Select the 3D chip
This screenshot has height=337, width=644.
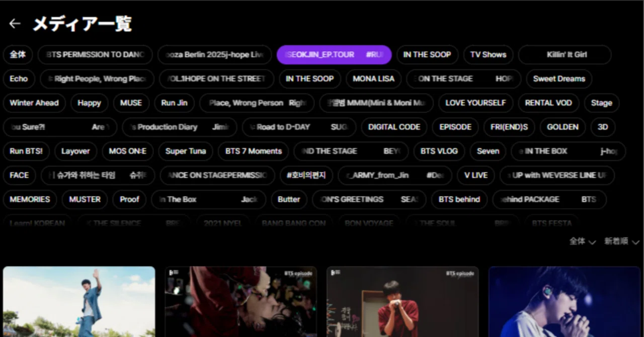(x=603, y=127)
